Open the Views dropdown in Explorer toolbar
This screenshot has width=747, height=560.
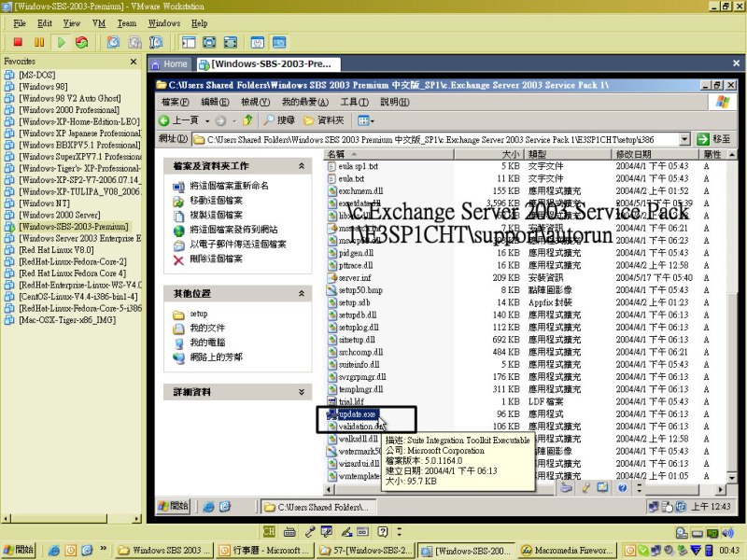[366, 120]
